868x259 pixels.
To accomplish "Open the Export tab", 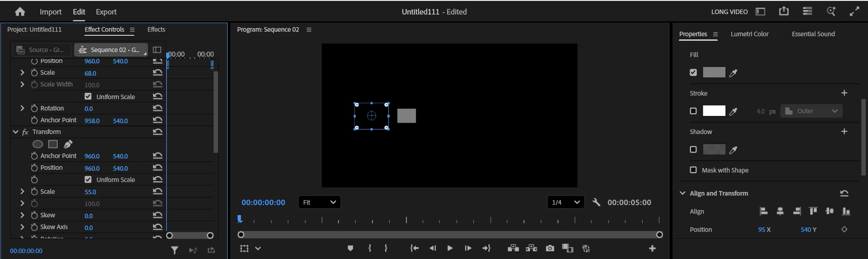I will tap(106, 12).
